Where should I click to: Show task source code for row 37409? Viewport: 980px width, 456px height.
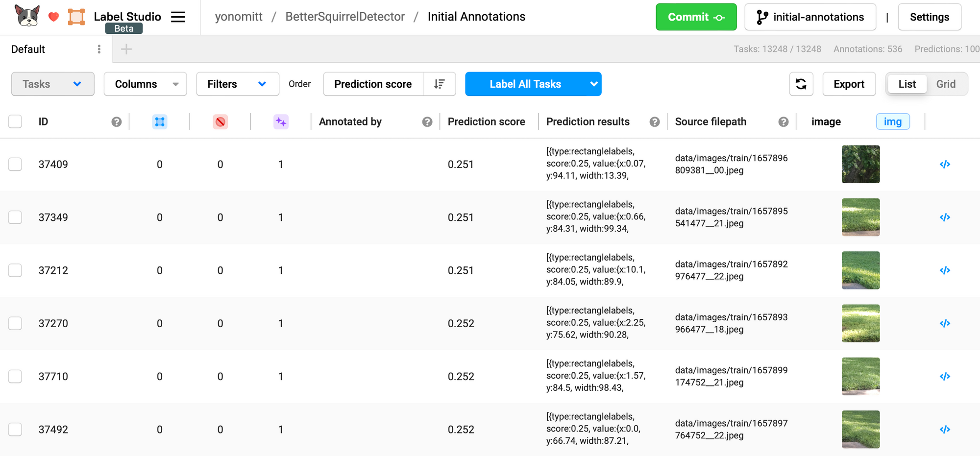coord(945,164)
